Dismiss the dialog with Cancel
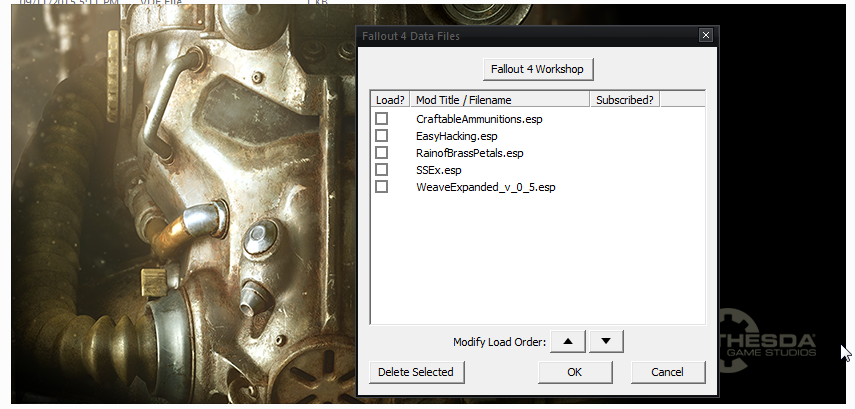855x409 pixels. (667, 372)
